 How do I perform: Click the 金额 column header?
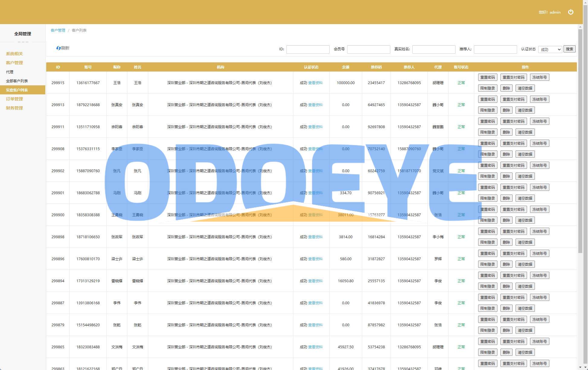point(346,67)
